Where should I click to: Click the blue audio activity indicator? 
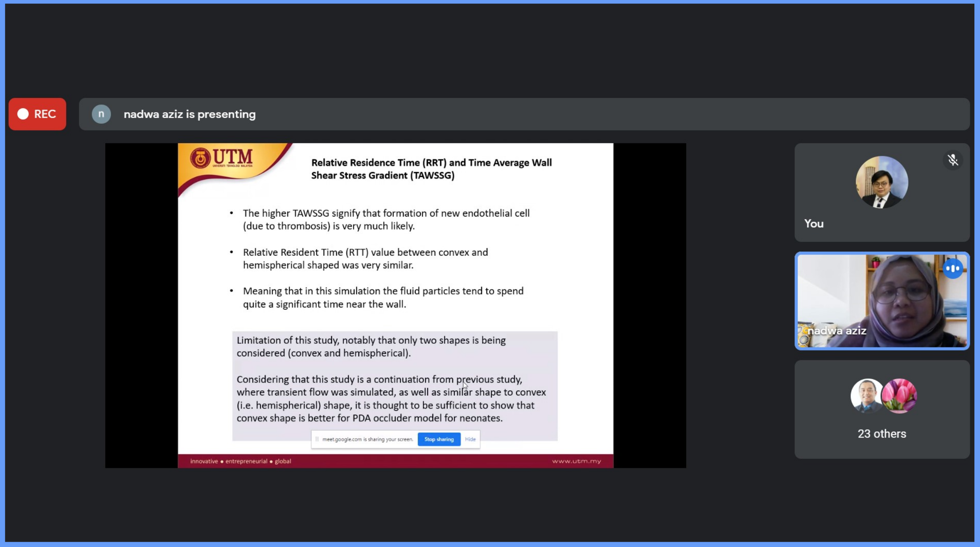[x=952, y=268]
